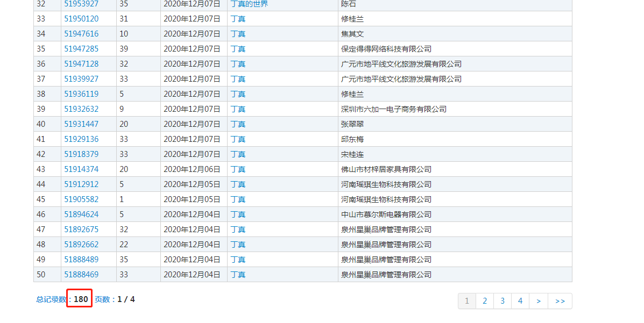The height and width of the screenshot is (323, 644).
Task: Open 丁真 trademark link in row 47
Action: pos(238,229)
